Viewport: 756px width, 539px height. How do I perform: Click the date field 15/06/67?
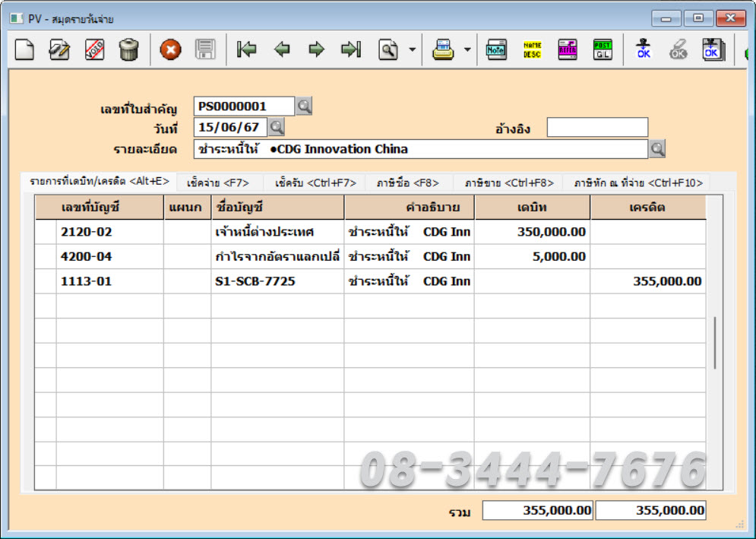point(230,128)
